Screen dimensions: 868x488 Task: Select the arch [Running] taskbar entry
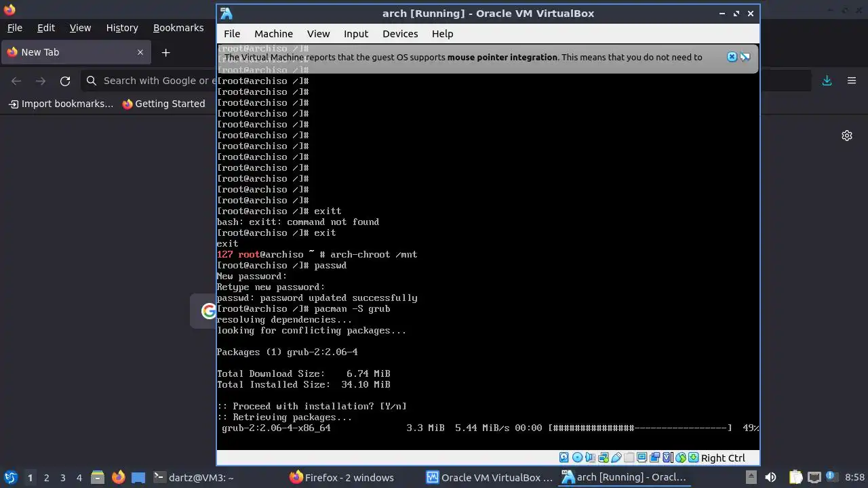click(x=624, y=477)
